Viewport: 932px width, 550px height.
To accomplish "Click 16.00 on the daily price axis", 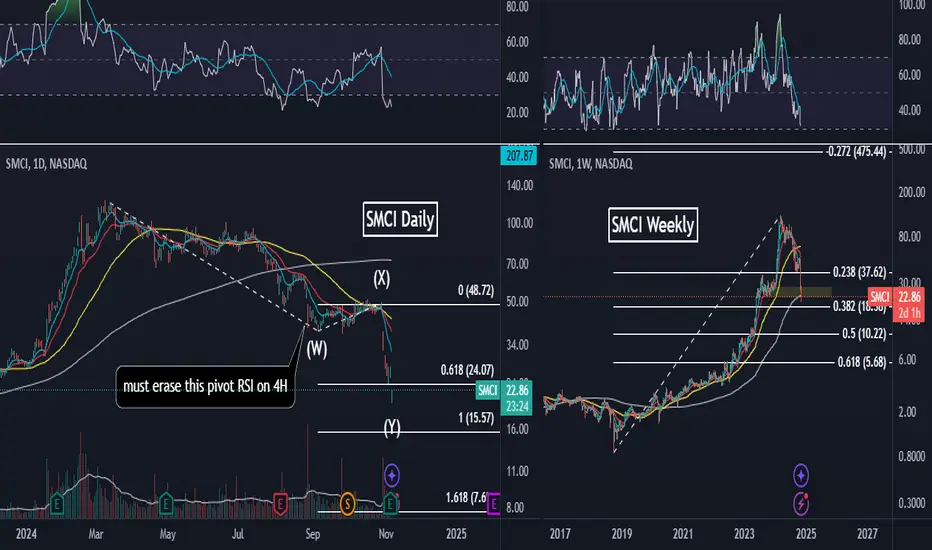I will click(517, 429).
